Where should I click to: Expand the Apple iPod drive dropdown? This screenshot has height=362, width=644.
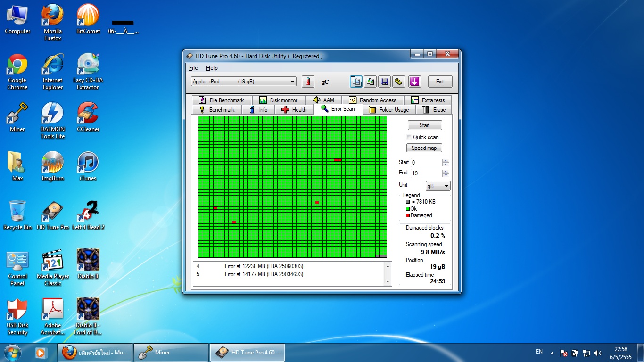tap(292, 82)
